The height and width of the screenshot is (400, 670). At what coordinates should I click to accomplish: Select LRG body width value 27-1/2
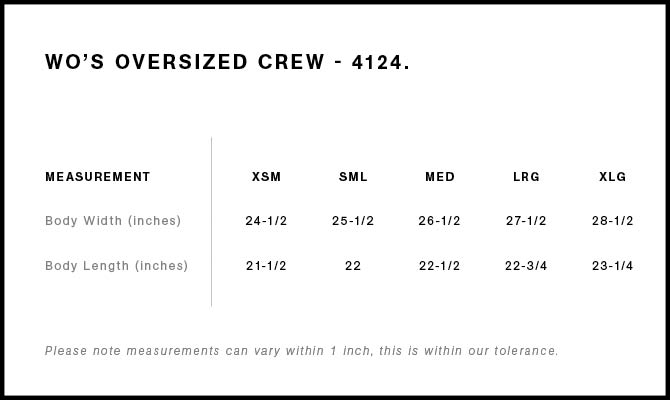(526, 221)
